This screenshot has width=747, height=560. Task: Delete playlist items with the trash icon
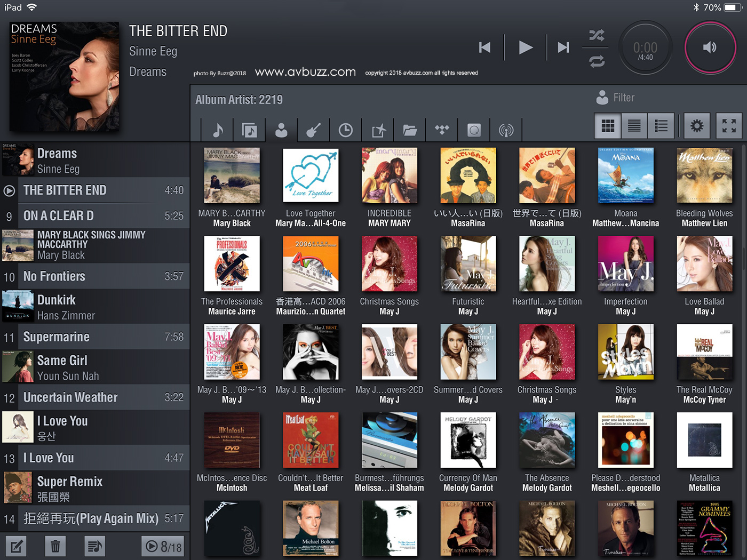click(55, 546)
